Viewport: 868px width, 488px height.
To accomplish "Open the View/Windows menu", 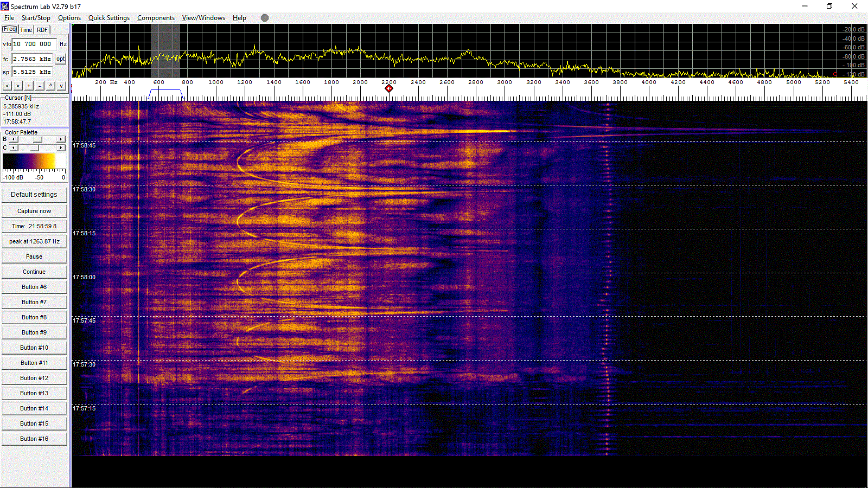I will (203, 18).
